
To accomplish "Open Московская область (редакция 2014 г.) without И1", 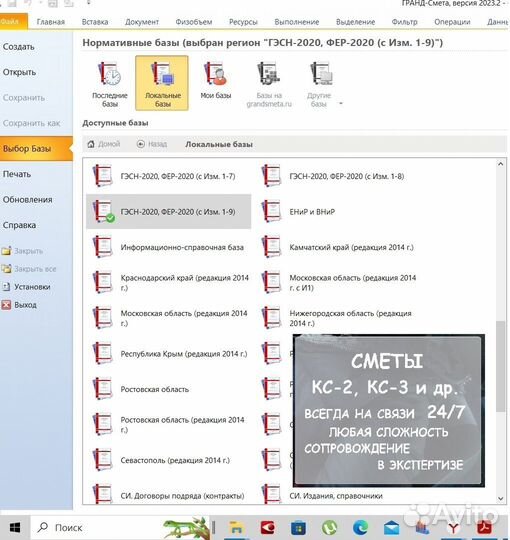I will click(x=169, y=318).
